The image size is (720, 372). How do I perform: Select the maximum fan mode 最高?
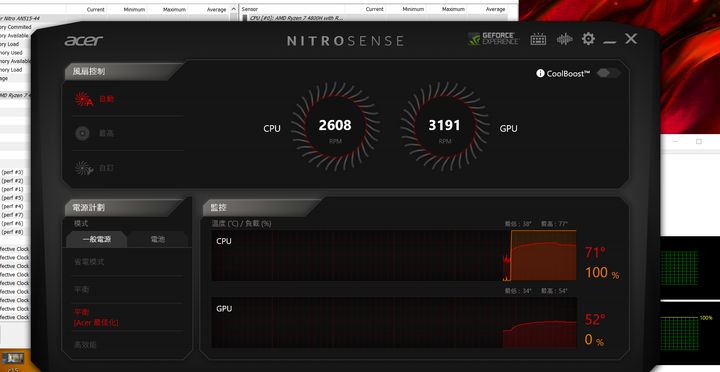tap(107, 133)
